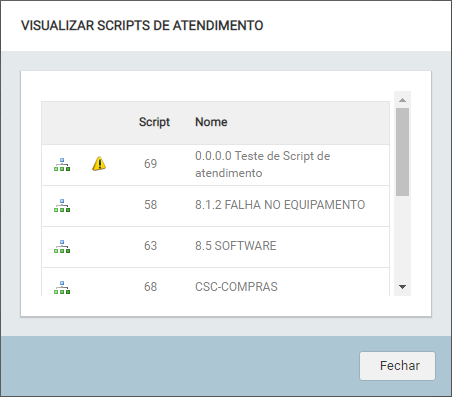Click the scrollbar down arrow
Image resolution: width=452 pixels, height=397 pixels.
click(402, 287)
